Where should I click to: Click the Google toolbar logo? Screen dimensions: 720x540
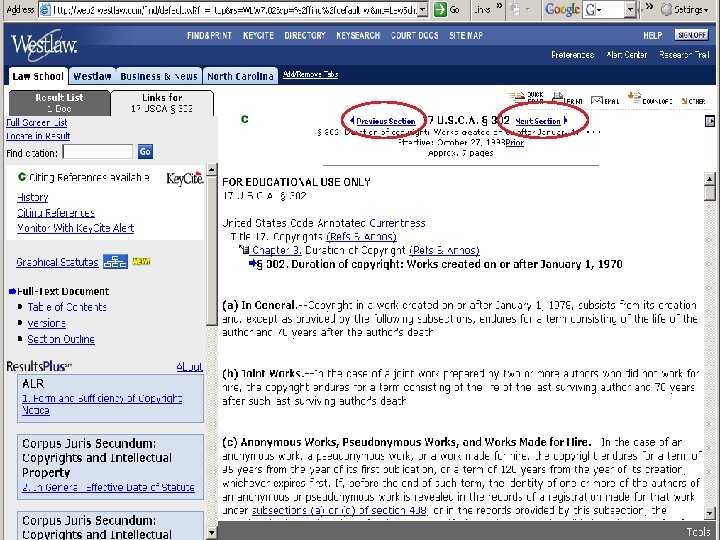562,9
